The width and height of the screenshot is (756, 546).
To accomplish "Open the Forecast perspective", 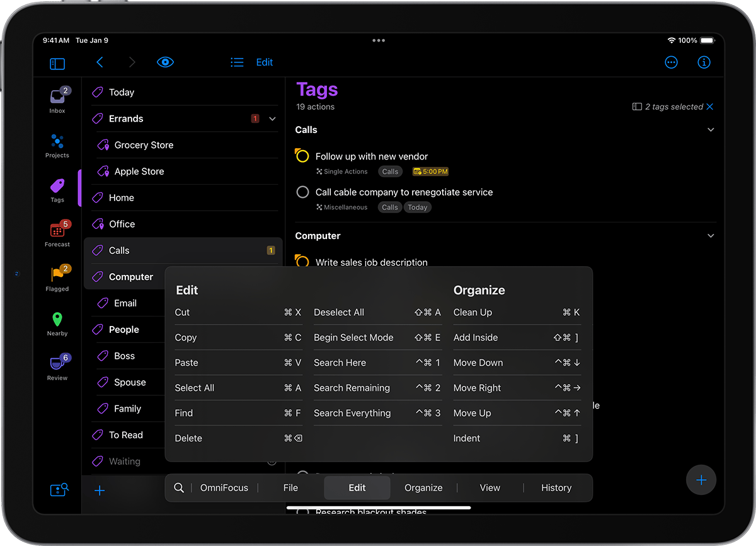I will [x=57, y=234].
